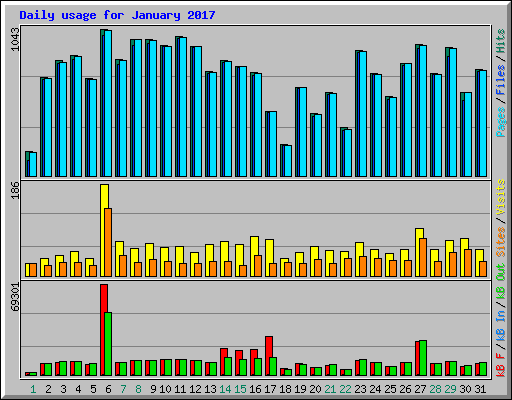Click the day 6 red kB bar

tap(103, 330)
